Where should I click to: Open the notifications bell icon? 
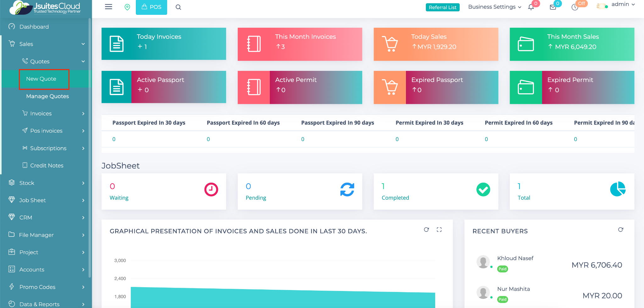[531, 7]
